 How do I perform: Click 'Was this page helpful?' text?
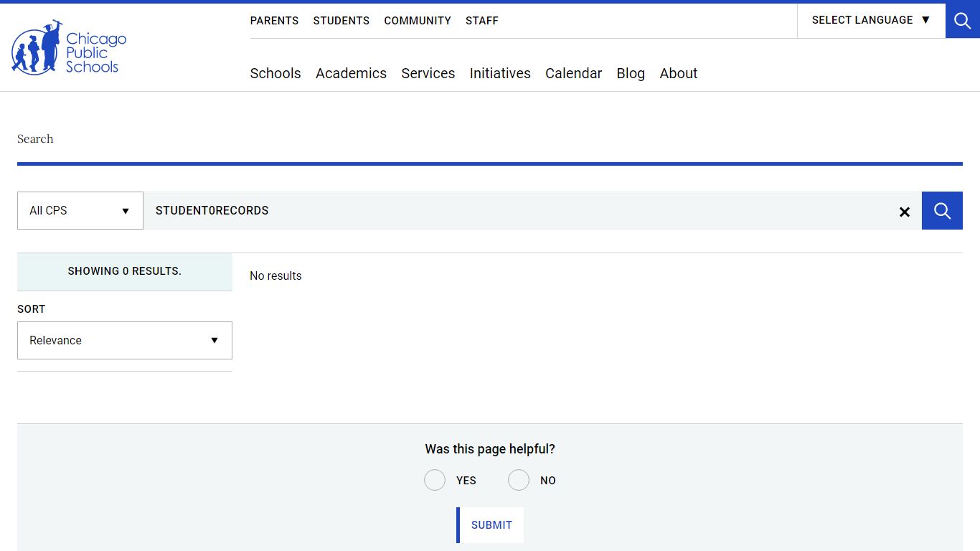click(x=490, y=449)
